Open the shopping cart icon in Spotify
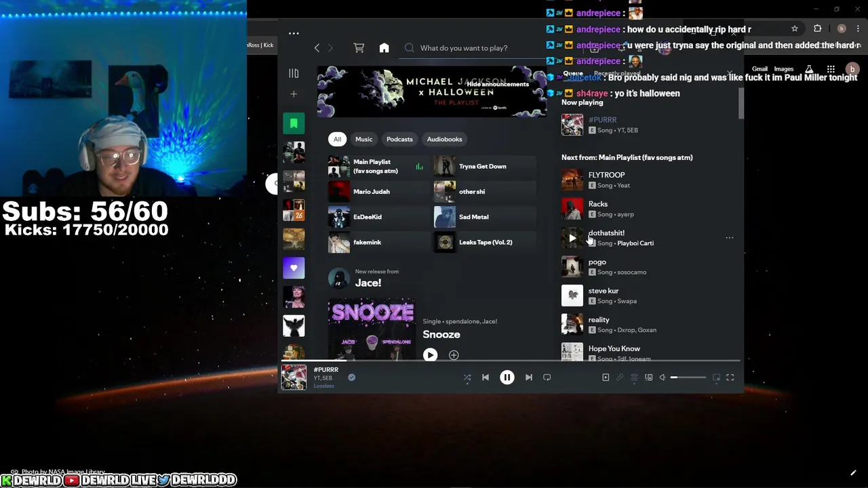 [x=359, y=48]
